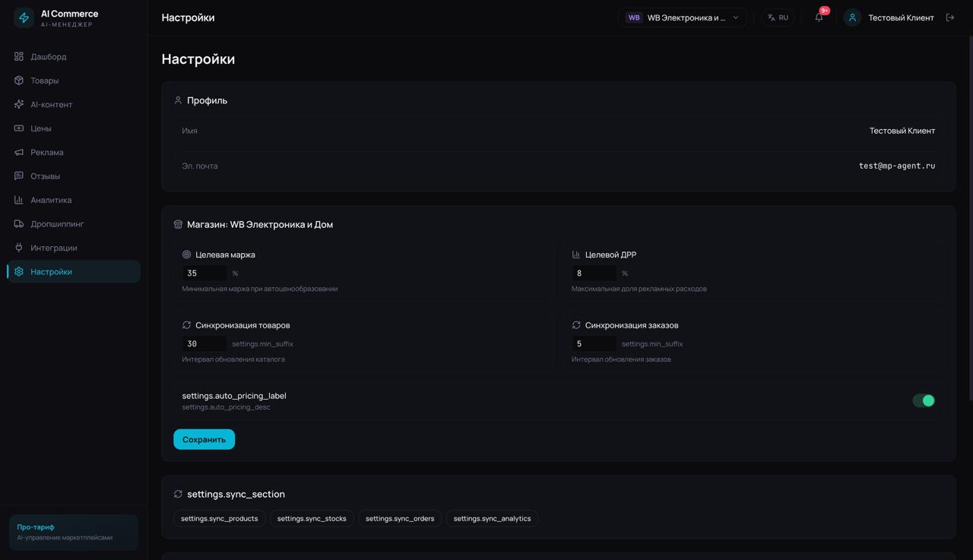Image resolution: width=973 pixels, height=560 pixels.
Task: Open the WB Электроника store dropdown
Action: (x=682, y=17)
